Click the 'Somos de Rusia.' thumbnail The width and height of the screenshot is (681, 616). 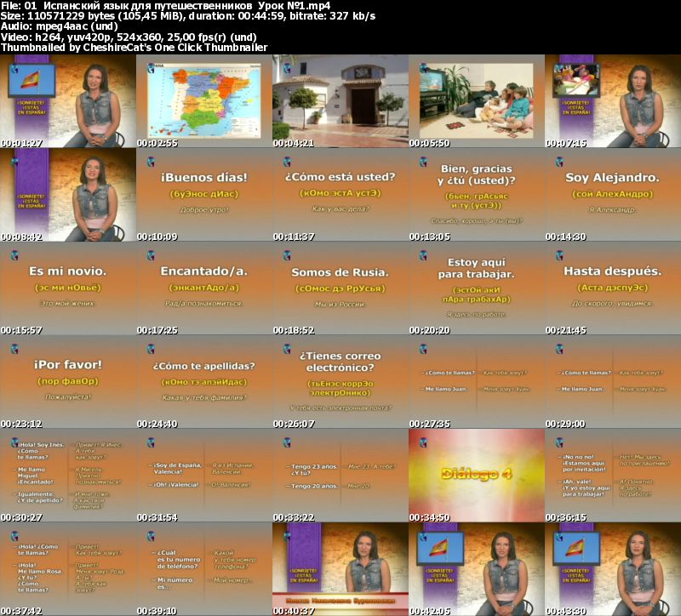point(340,288)
